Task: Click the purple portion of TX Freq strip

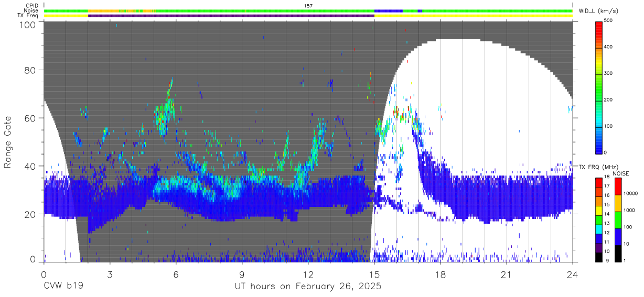Action: click(231, 16)
